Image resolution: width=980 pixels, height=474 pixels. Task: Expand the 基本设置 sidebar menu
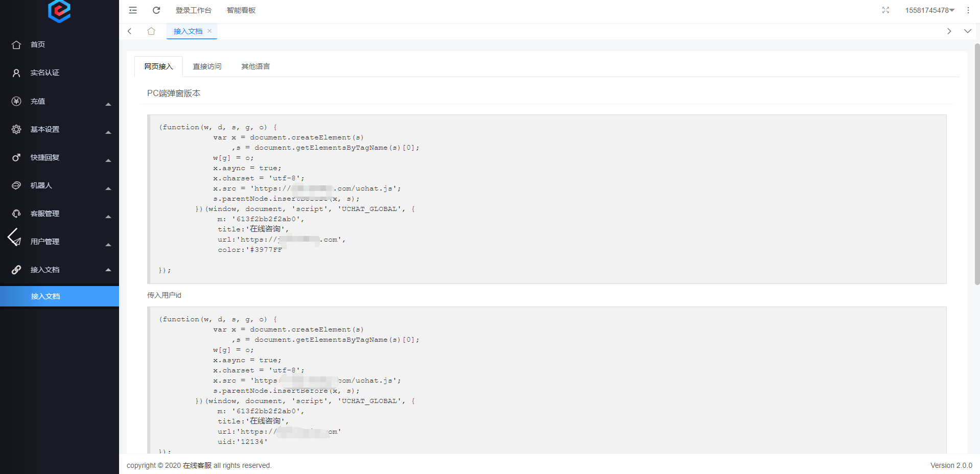point(59,129)
